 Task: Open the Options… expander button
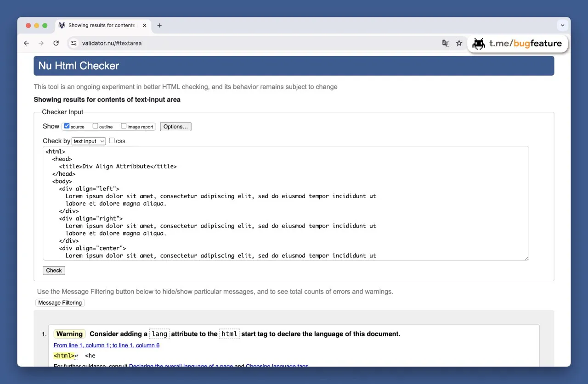point(175,127)
